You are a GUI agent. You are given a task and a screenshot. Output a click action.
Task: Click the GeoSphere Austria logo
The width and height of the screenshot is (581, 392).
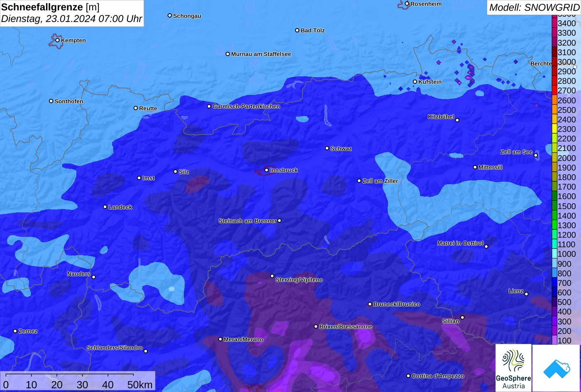click(513, 368)
